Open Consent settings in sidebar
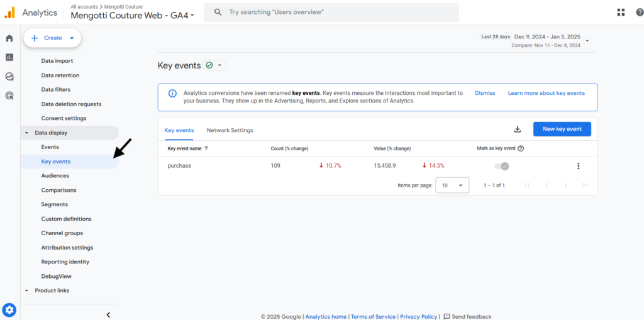The image size is (644, 320). tap(64, 118)
